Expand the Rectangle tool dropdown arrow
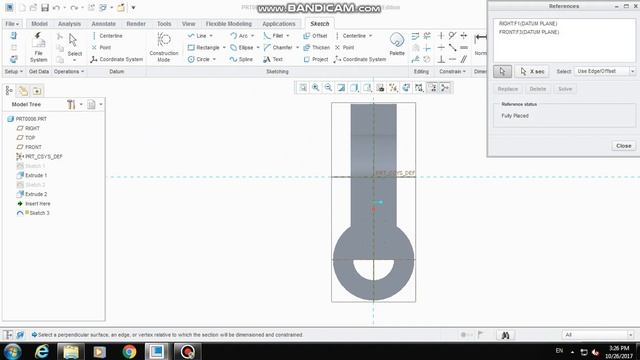Screen dimensions: 640x360 [x=224, y=48]
